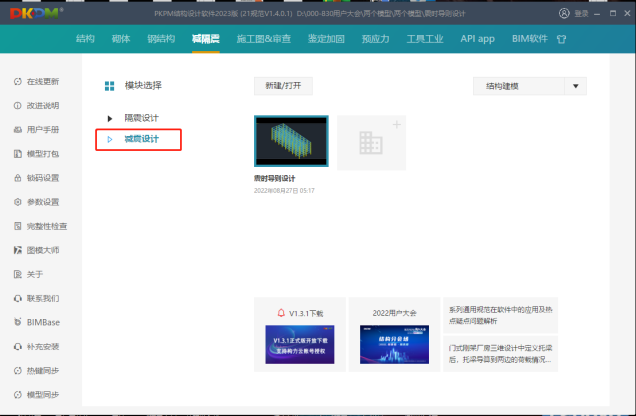Click the BIMBase logo icon
636x416 pixels.
(17, 322)
